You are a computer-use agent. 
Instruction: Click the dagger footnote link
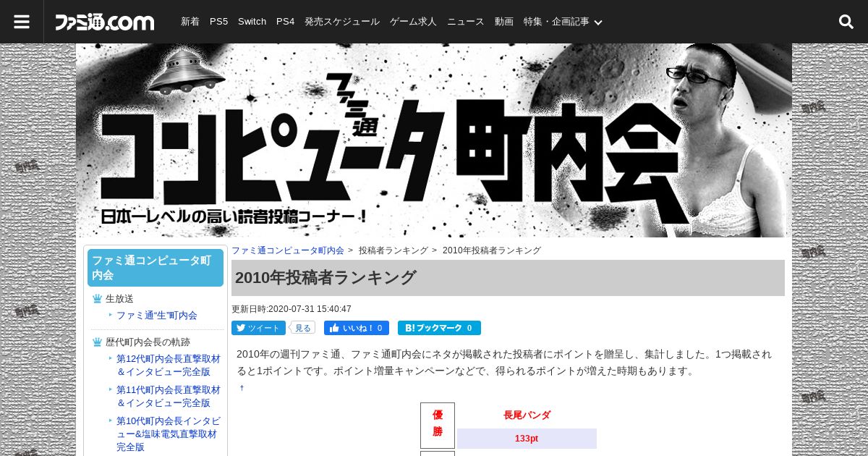coord(242,388)
